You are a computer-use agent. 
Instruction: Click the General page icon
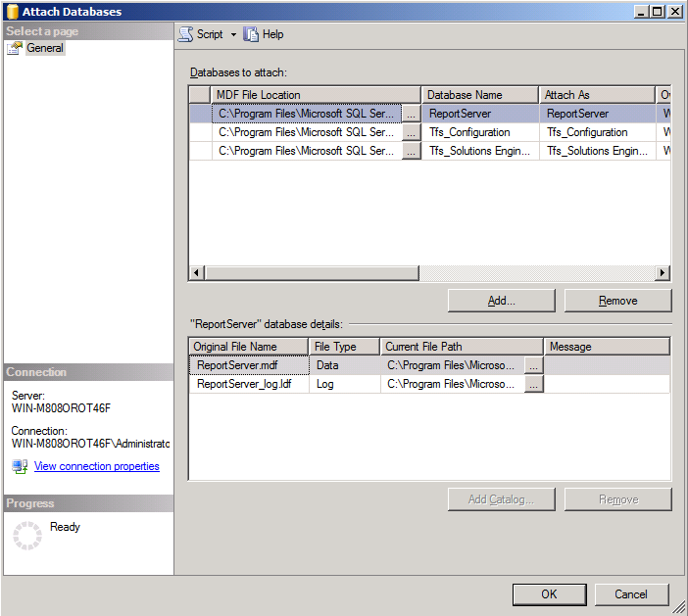click(15, 48)
